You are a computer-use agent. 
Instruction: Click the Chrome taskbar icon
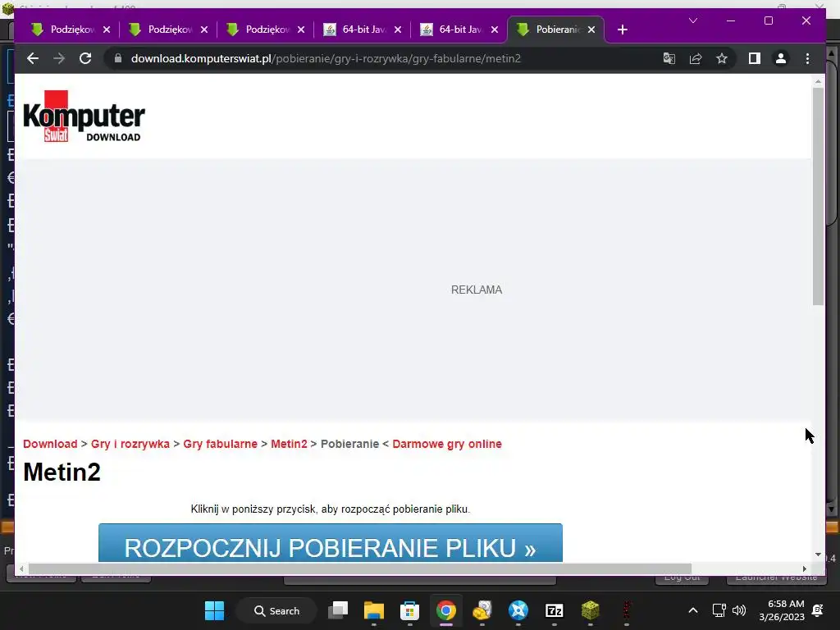click(445, 610)
